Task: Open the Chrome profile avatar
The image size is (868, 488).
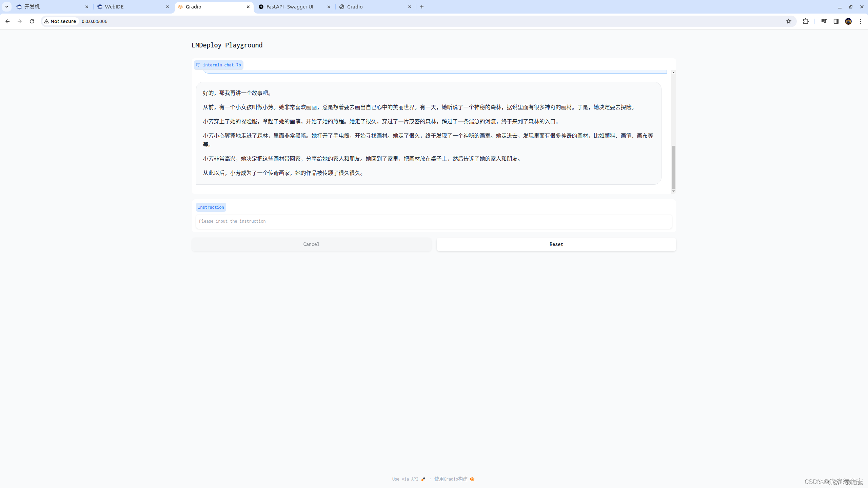Action: click(848, 21)
